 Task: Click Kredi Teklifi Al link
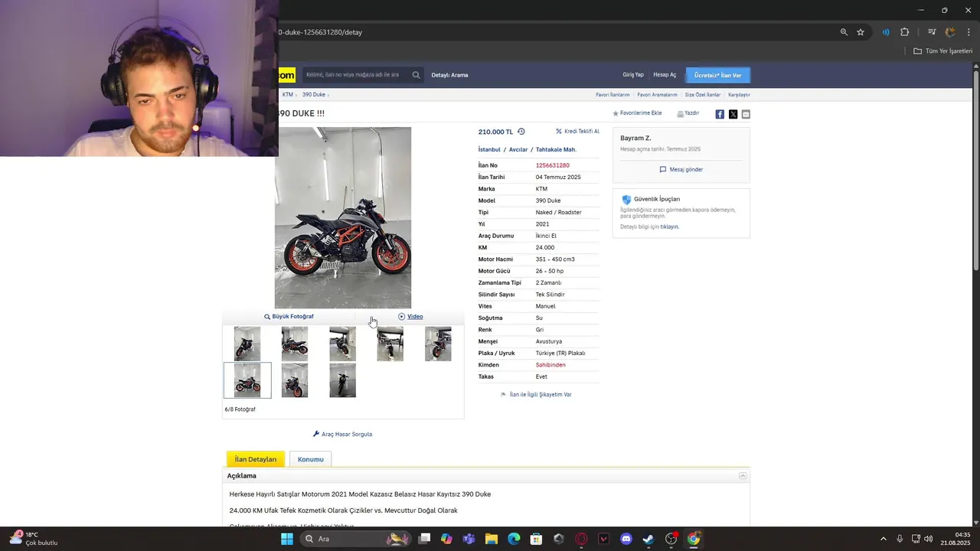[578, 132]
